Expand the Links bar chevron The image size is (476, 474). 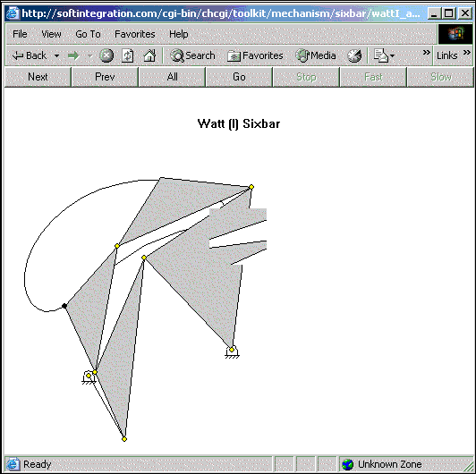[467, 52]
